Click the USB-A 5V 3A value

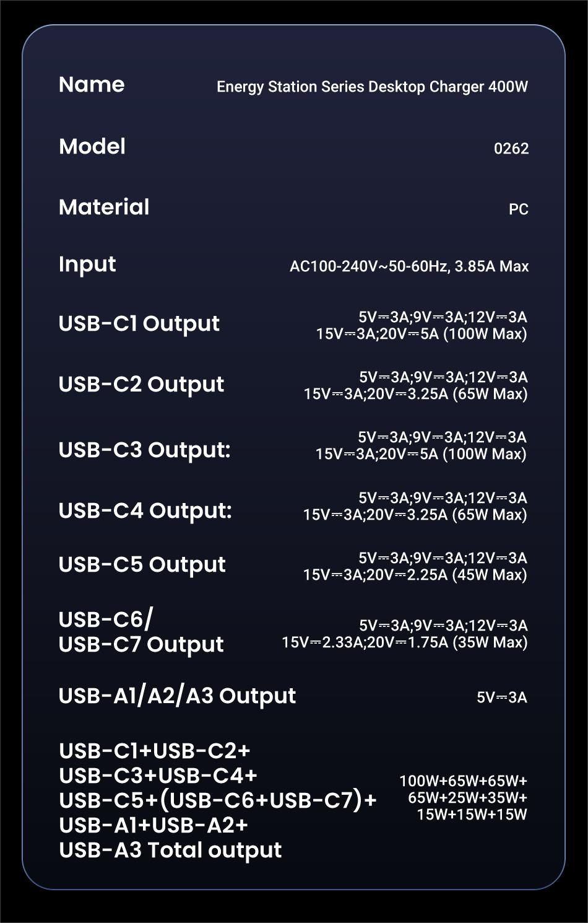pyautogui.click(x=502, y=698)
